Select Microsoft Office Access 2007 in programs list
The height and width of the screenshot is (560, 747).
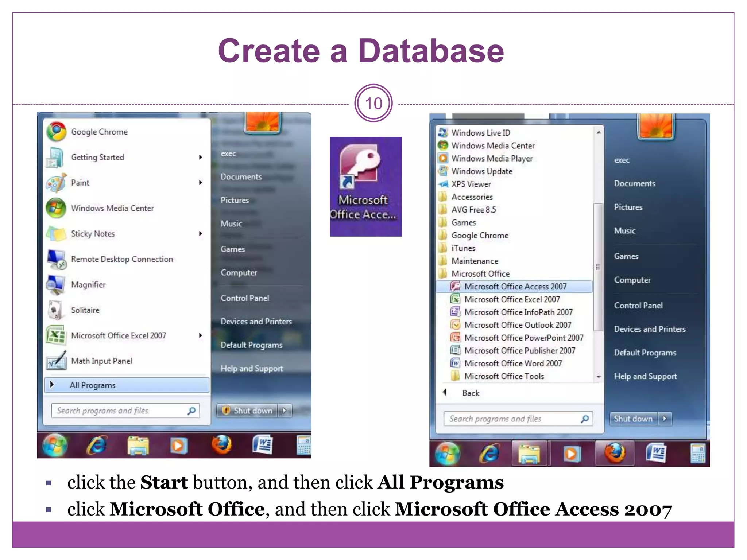click(514, 287)
